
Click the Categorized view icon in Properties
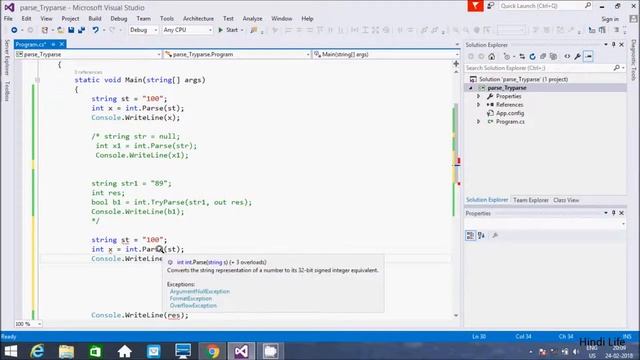coord(470,235)
